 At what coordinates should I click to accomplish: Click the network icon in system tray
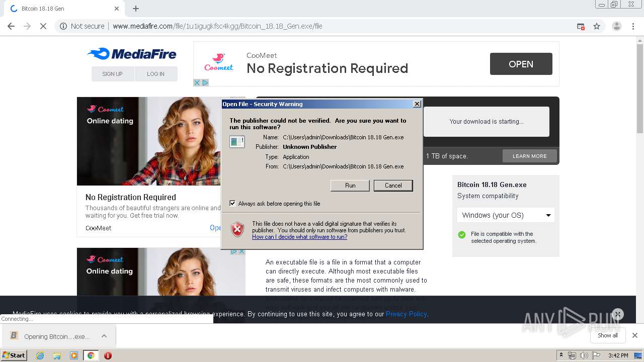[572, 355]
